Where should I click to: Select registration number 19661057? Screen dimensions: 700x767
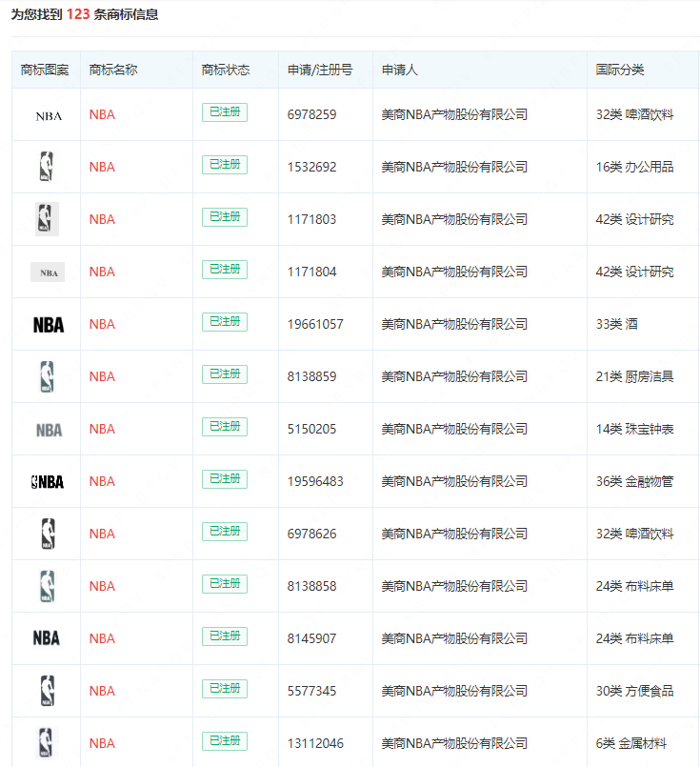pos(315,324)
